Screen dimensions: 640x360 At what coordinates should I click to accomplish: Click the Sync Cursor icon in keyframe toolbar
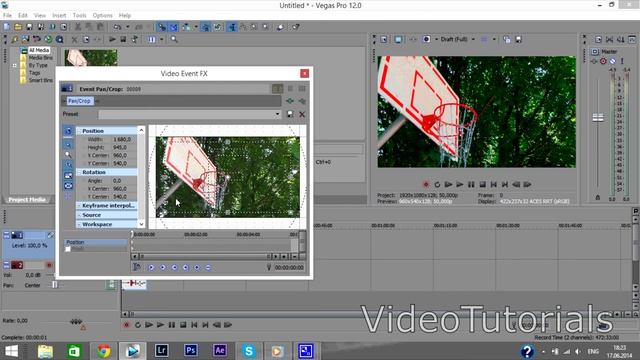pos(137,267)
